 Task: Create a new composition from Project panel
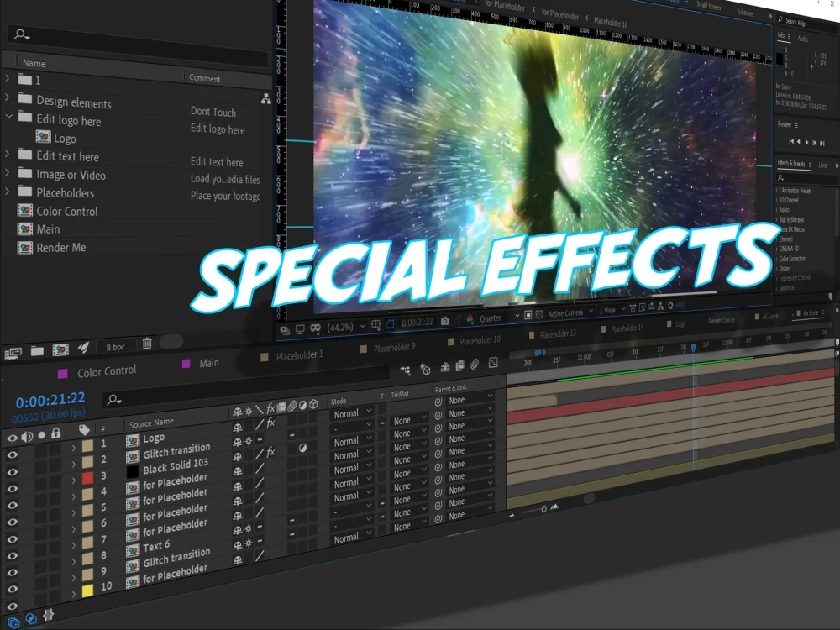pyautogui.click(x=60, y=349)
